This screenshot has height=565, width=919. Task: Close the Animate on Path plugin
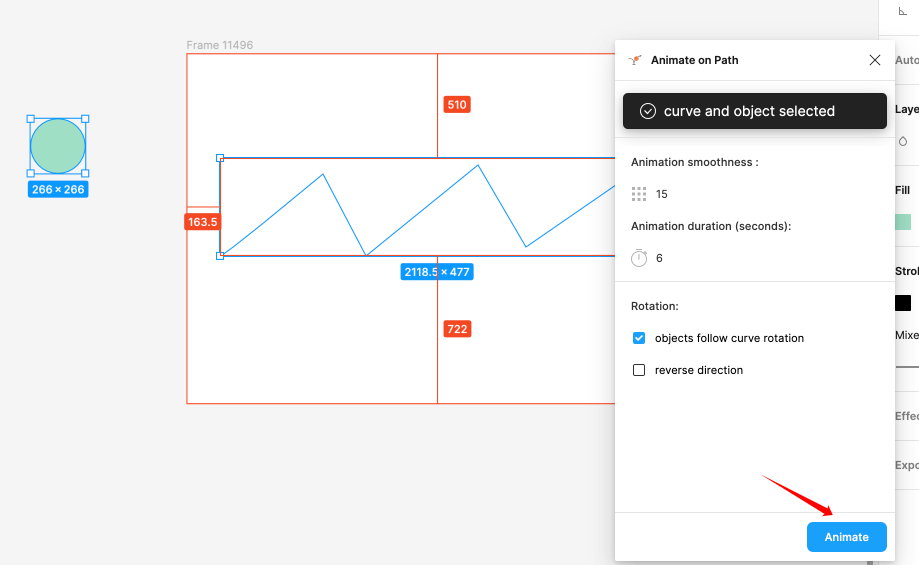(875, 60)
